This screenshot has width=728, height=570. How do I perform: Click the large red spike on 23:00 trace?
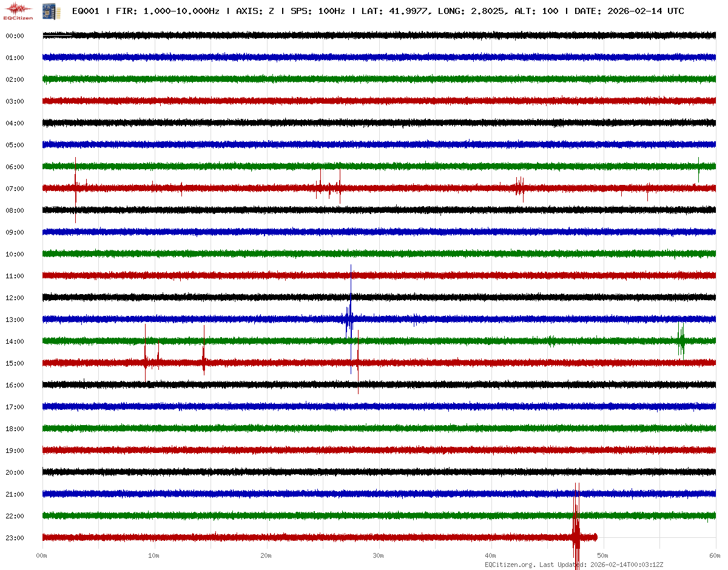(x=576, y=534)
